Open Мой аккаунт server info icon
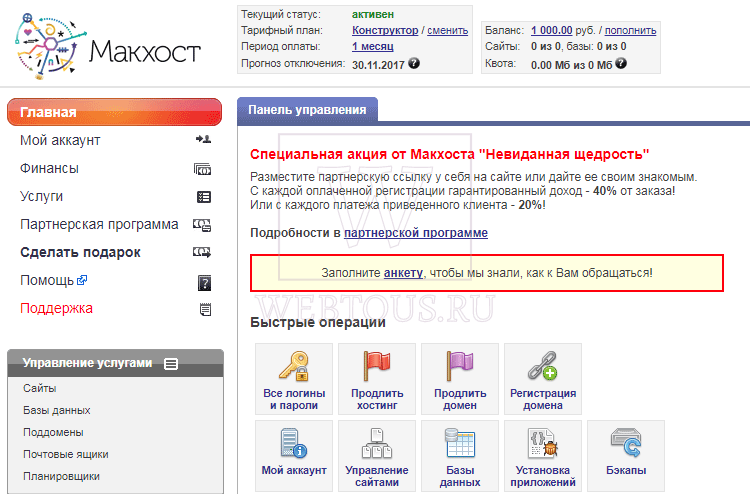750x494 pixels. pos(294,443)
